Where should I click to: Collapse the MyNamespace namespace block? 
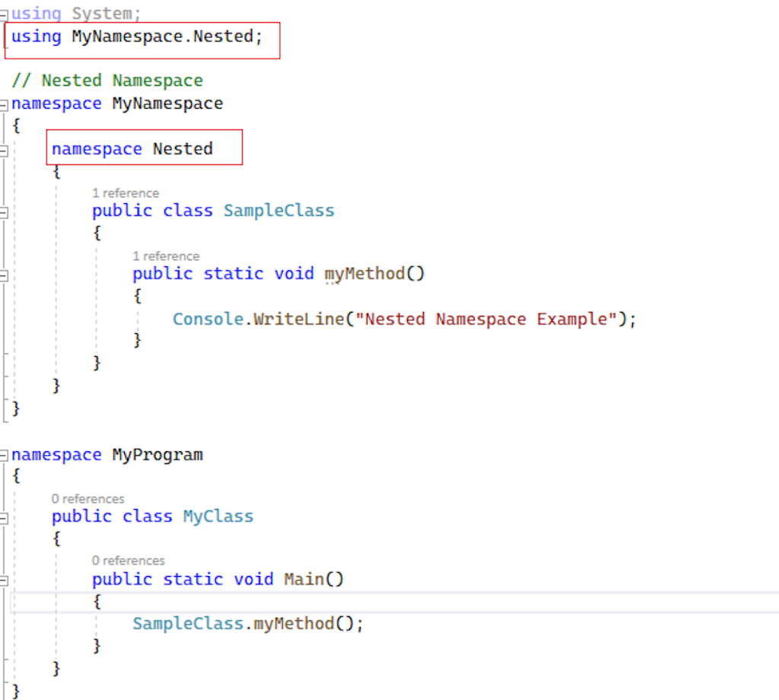[x=4, y=103]
